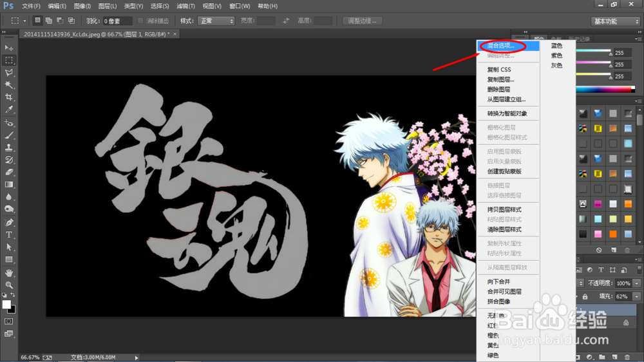Toggle layer filter switch in Layers panel

[x=639, y=270]
